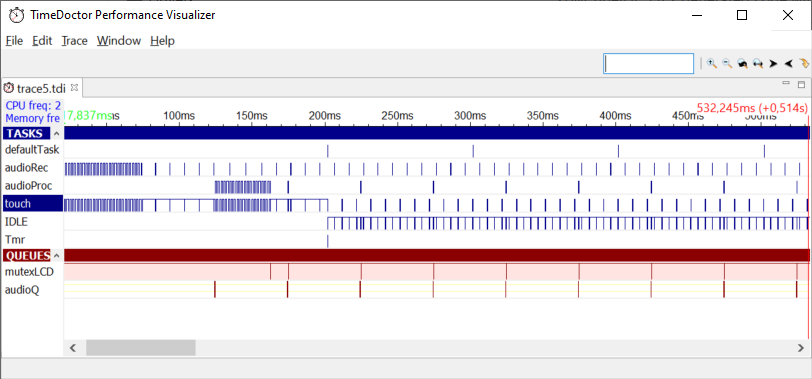This screenshot has height=379, width=812.
Task: Click the dense audioProc burst block
Action: pyautogui.click(x=243, y=187)
